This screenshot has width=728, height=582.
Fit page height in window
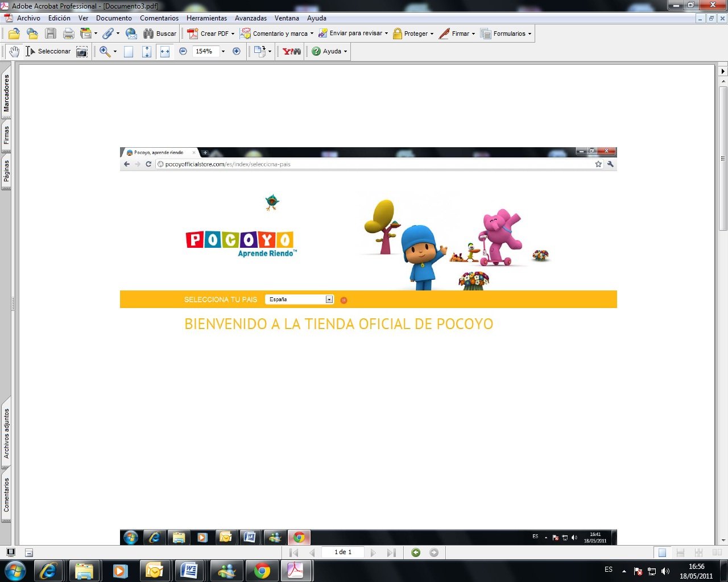point(147,52)
